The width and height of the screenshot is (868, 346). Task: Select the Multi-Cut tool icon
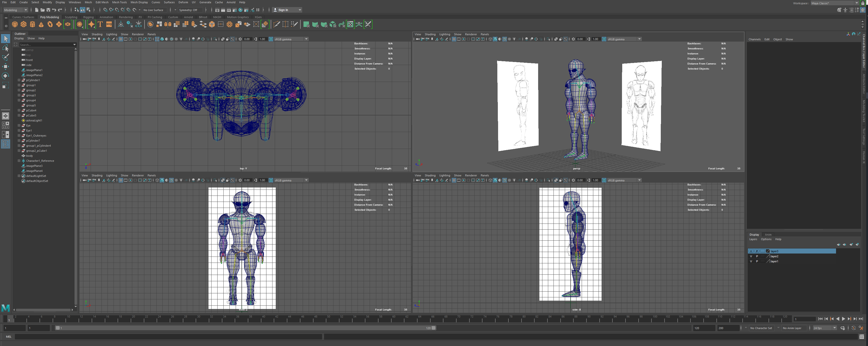(276, 24)
